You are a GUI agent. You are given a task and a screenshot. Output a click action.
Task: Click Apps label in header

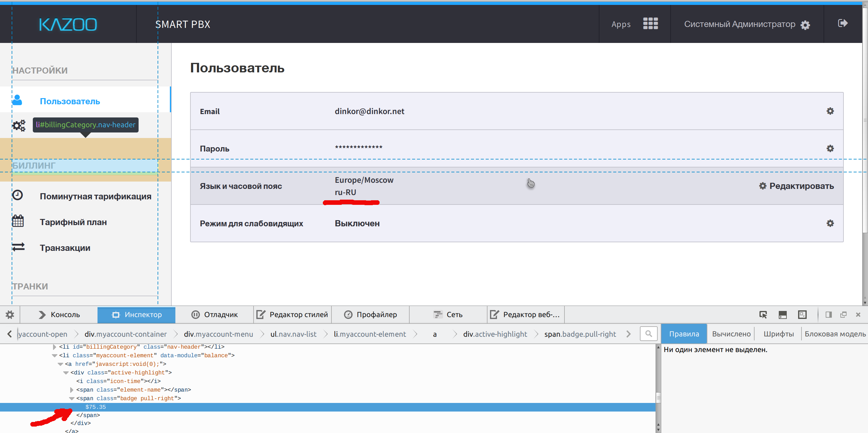pos(621,24)
